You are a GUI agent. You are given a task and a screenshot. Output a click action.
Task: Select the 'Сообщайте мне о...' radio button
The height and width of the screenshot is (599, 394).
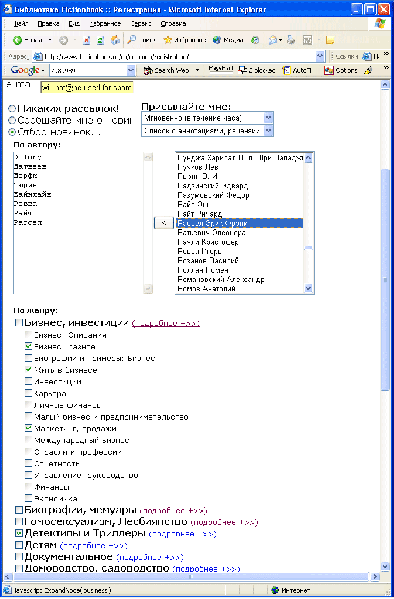point(12,120)
